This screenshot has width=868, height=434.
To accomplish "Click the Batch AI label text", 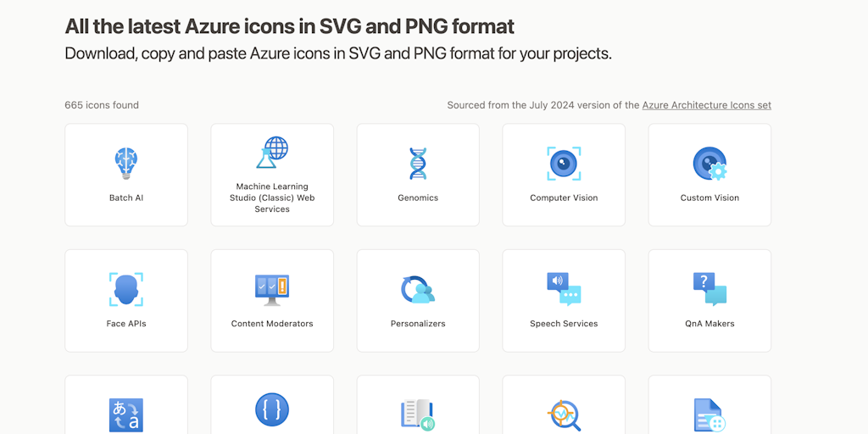I will pos(126,198).
